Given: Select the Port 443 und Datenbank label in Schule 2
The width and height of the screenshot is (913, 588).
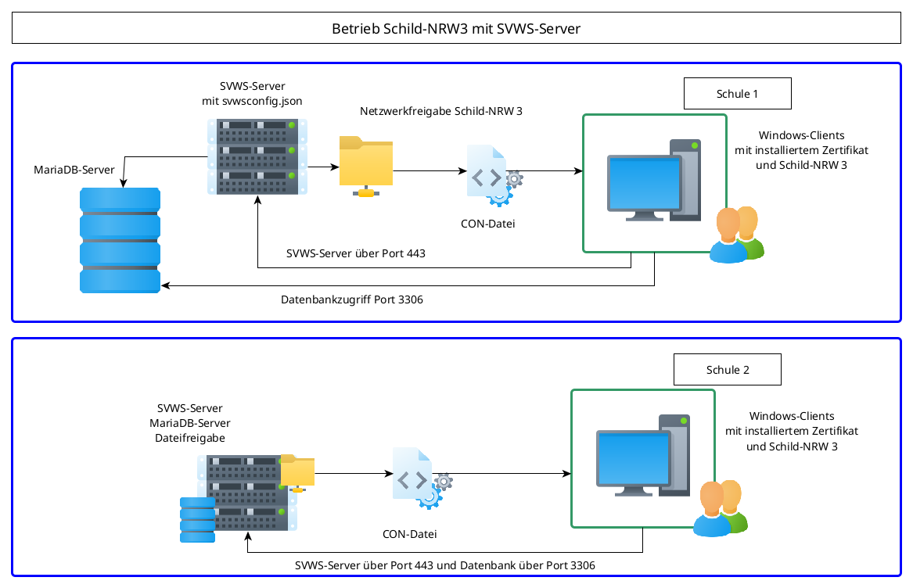Looking at the screenshot, I should [x=450, y=565].
